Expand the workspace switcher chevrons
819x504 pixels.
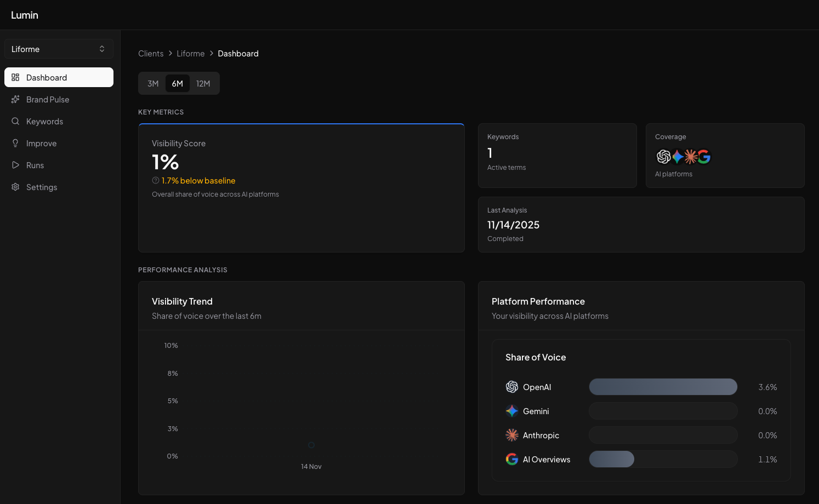pos(102,49)
